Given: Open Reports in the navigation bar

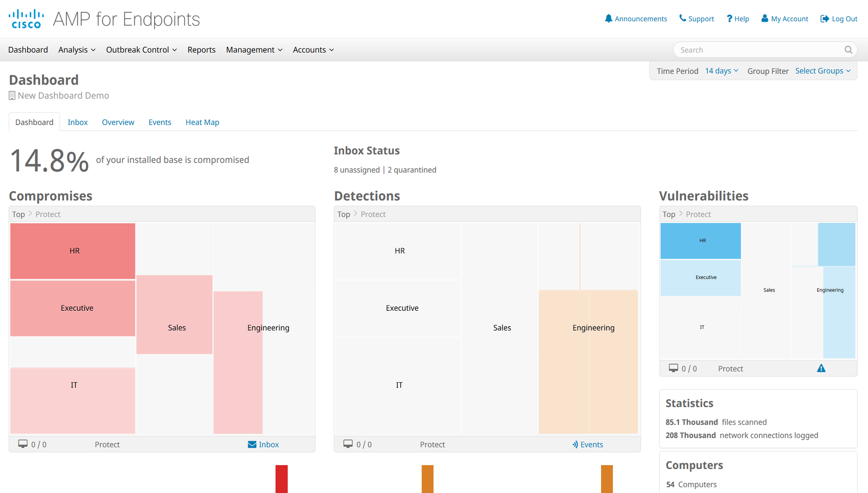Looking at the screenshot, I should coord(201,50).
